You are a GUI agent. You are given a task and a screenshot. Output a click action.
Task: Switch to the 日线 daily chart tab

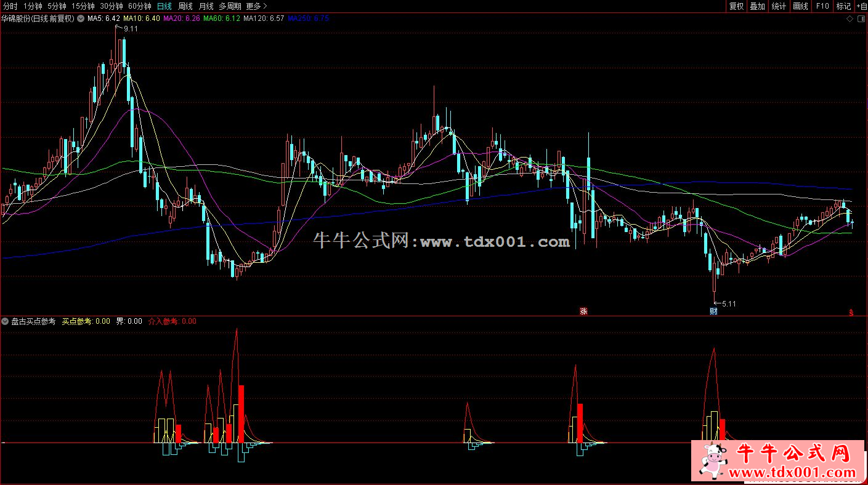point(164,6)
